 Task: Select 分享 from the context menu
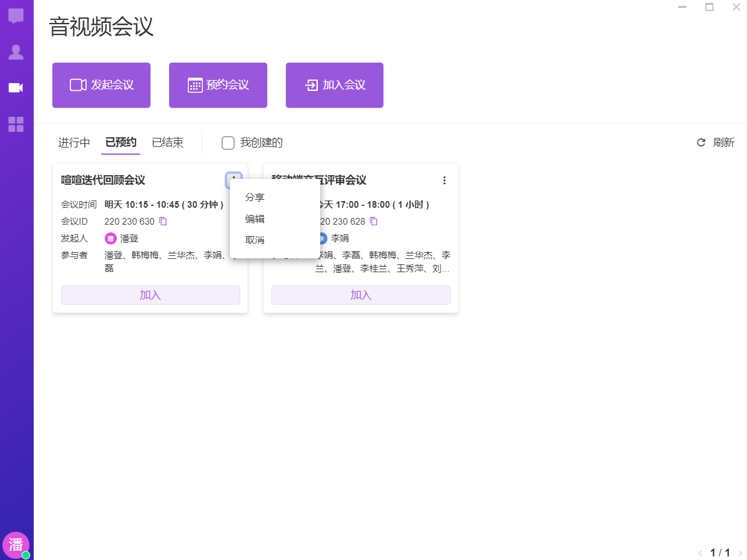[255, 198]
